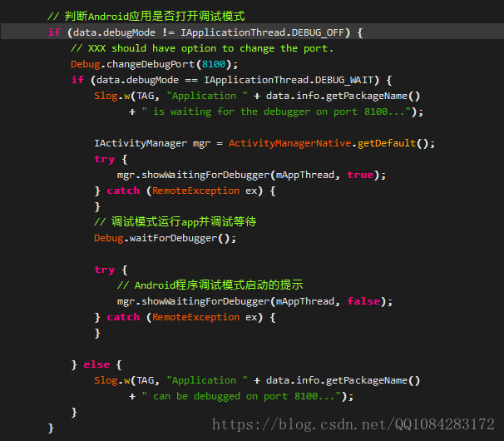This screenshot has height=441, width=504.
Task: Click the comment '// 调试模式运行app并调试等待'
Action: tap(175, 222)
